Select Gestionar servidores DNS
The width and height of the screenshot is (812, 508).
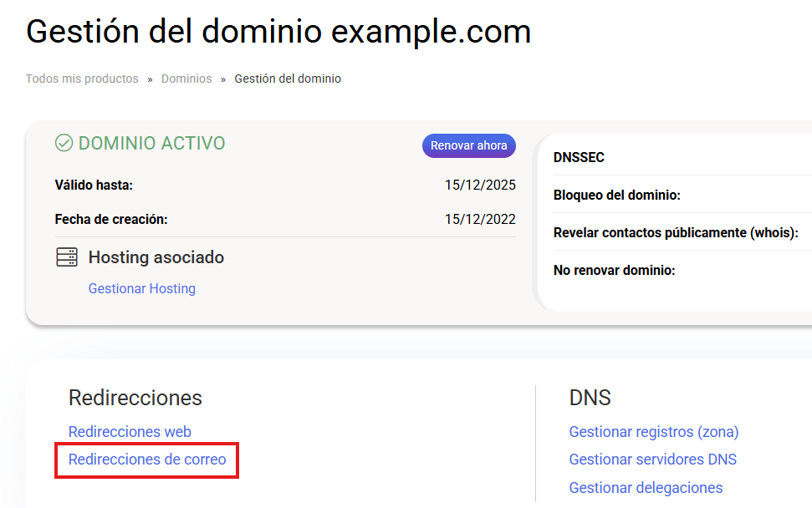click(x=652, y=460)
